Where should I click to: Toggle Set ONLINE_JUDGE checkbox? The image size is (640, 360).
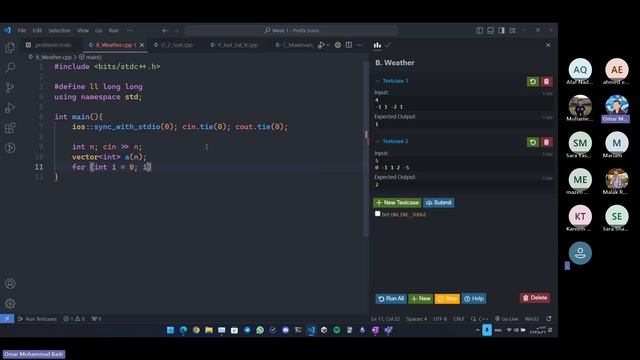(378, 213)
